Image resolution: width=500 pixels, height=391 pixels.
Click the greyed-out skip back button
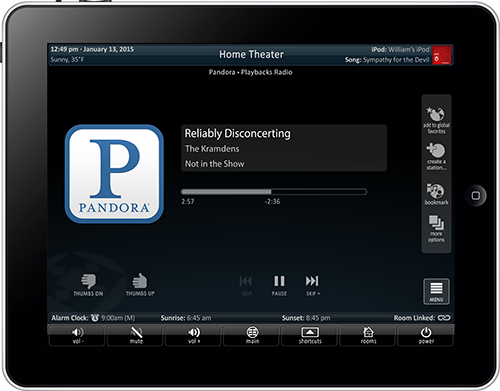point(246,281)
